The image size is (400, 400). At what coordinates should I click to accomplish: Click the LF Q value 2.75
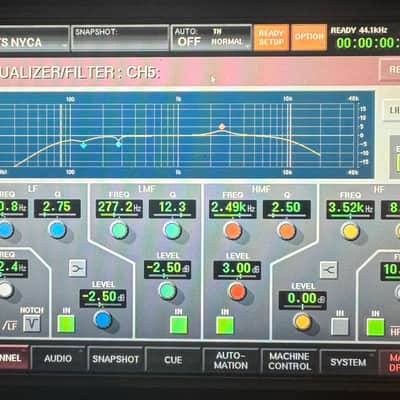[57, 208]
